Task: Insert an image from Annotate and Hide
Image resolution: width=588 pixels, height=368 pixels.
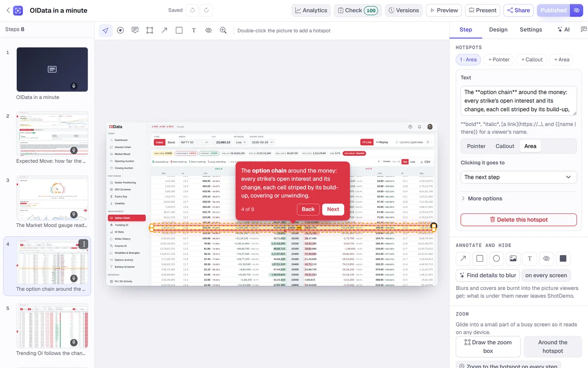Action: point(513,259)
